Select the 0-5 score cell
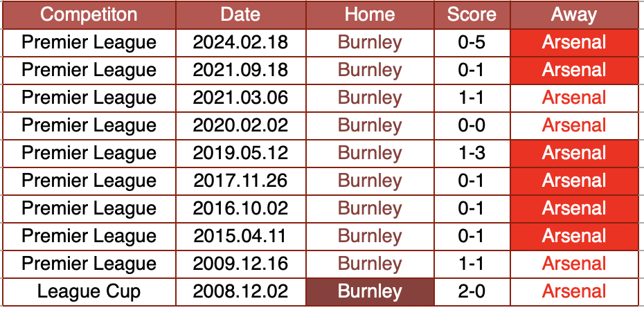 (x=472, y=42)
